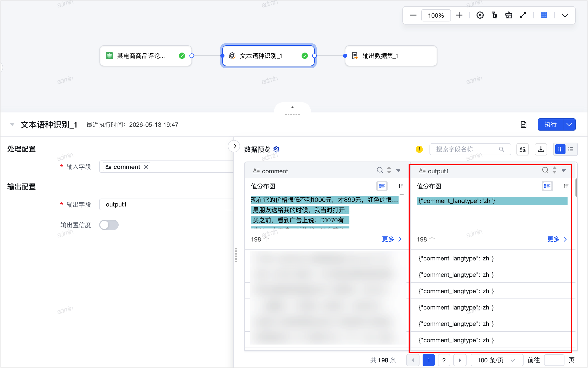Expand the canvas toolbar chevron dropdown
Screen dimensions: 588x368
click(565, 15)
